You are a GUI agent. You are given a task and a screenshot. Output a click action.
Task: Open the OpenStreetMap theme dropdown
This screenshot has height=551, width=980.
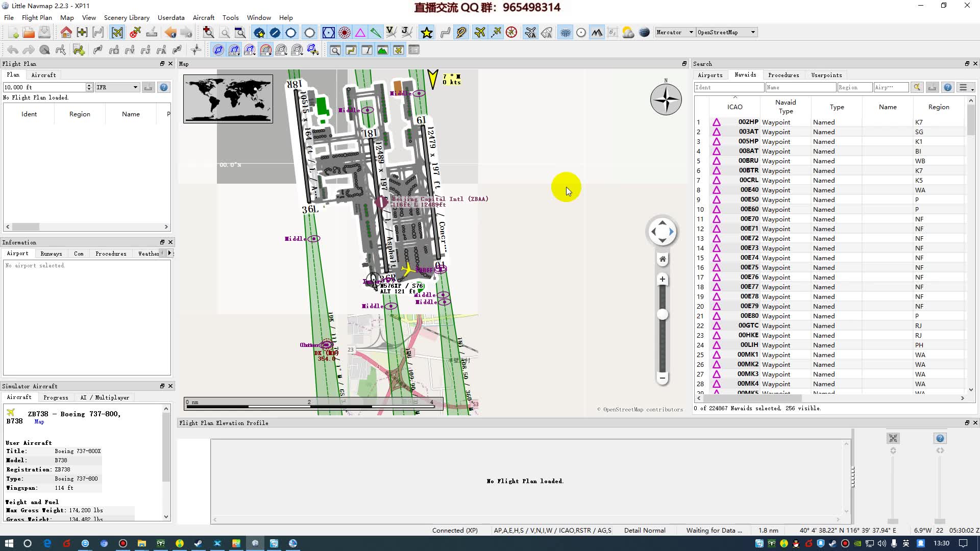[x=726, y=32]
